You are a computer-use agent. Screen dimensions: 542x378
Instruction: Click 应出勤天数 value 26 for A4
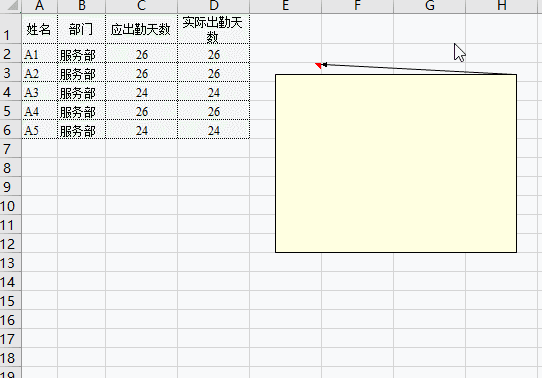(142, 110)
